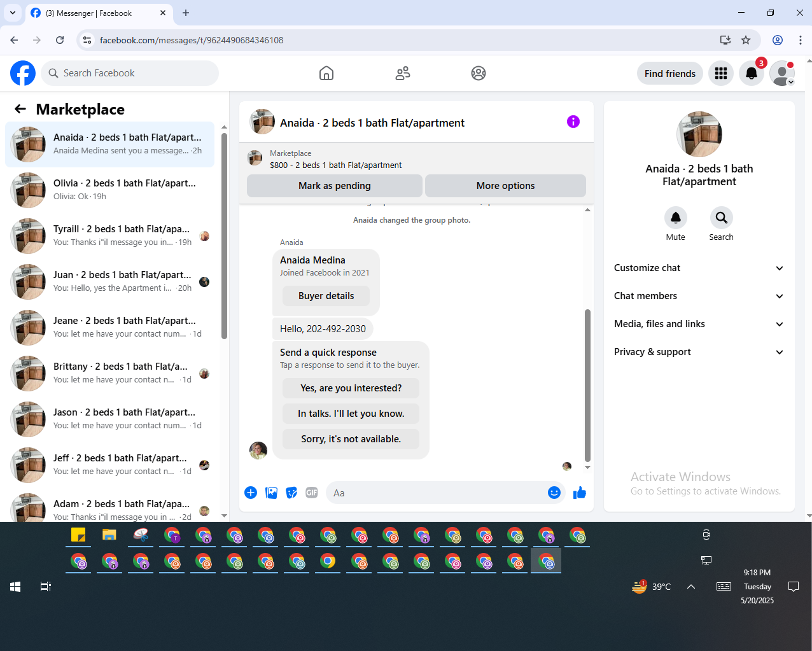Viewport: 812px width, 651px height.
Task: Open Buyer details
Action: click(x=326, y=296)
